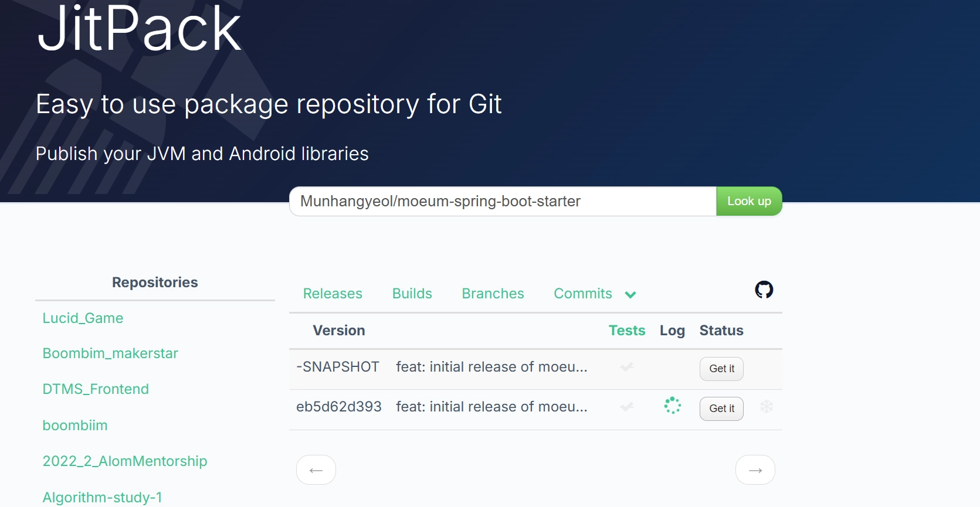Switch to the Builds tab
Viewport: 980px width, 507px height.
(x=412, y=294)
